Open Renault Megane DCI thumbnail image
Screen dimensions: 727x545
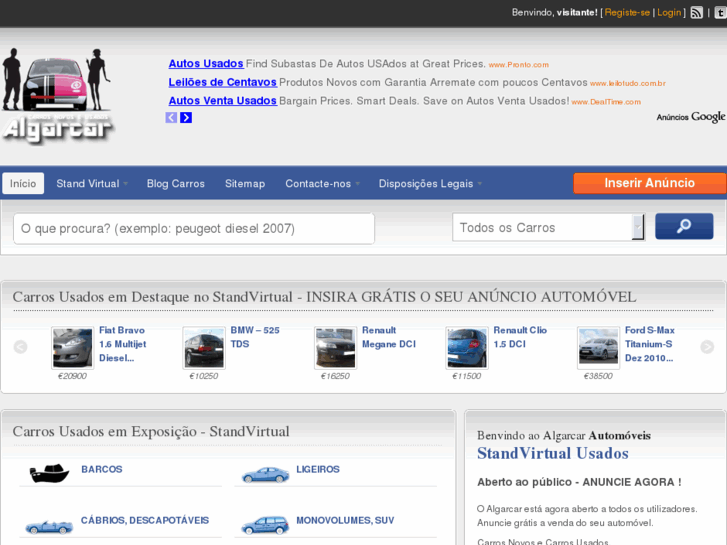336,348
